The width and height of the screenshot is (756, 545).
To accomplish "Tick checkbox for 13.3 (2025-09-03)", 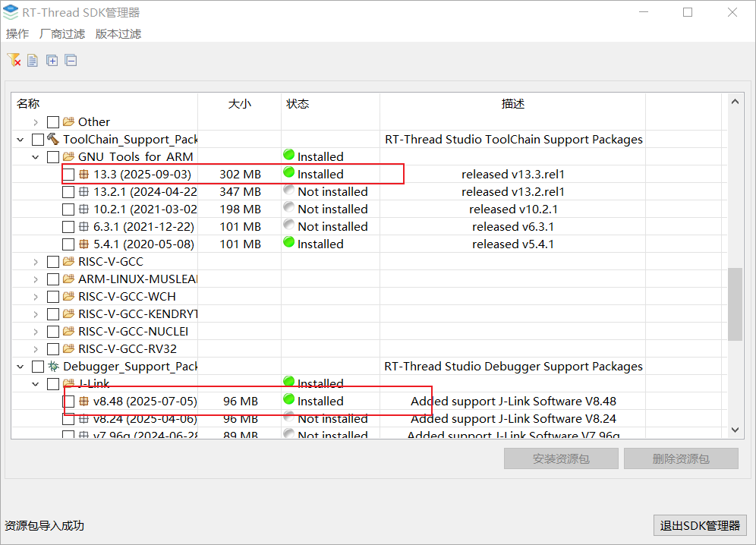I will pyautogui.click(x=68, y=174).
